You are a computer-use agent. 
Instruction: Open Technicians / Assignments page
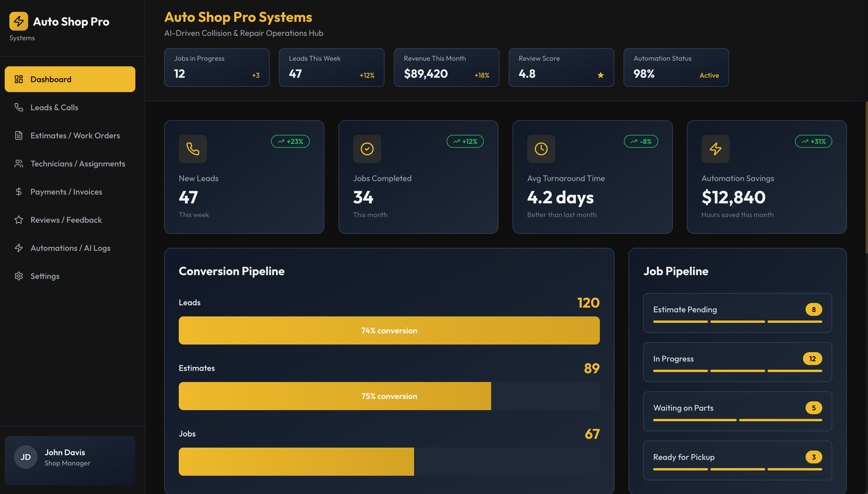pos(70,164)
